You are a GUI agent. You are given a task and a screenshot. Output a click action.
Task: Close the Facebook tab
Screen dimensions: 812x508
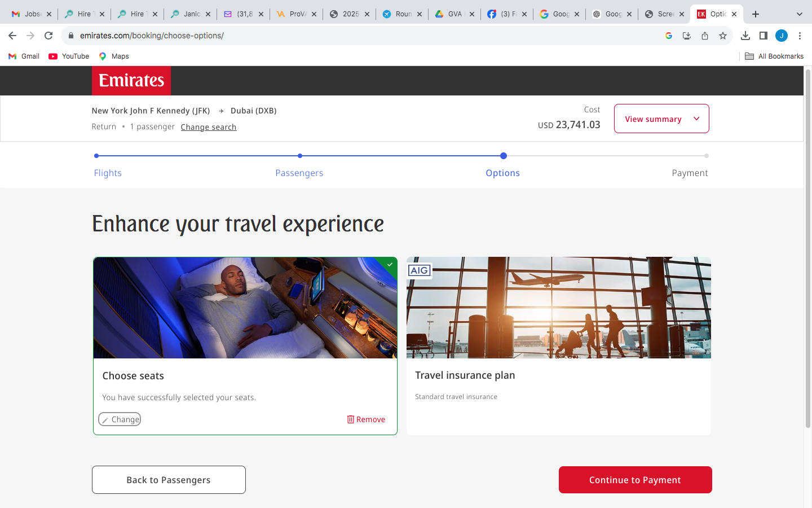[524, 14]
